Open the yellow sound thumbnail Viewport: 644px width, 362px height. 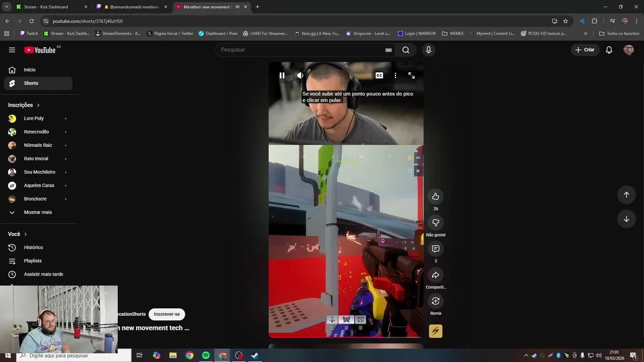tap(436, 331)
